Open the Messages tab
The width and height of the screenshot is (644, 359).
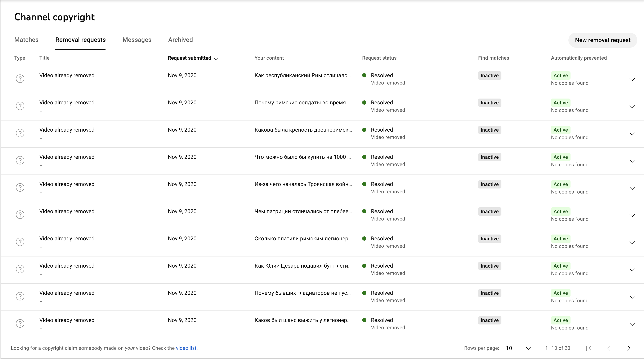[137, 40]
